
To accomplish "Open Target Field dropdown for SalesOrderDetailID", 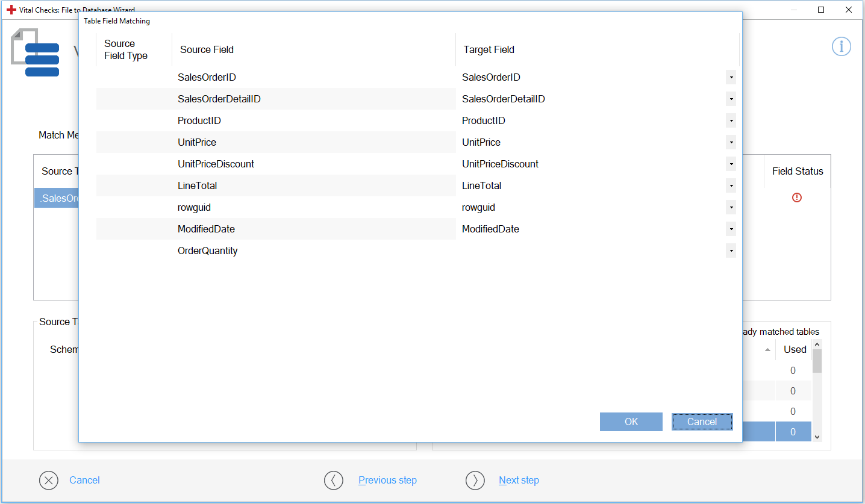I will (731, 99).
